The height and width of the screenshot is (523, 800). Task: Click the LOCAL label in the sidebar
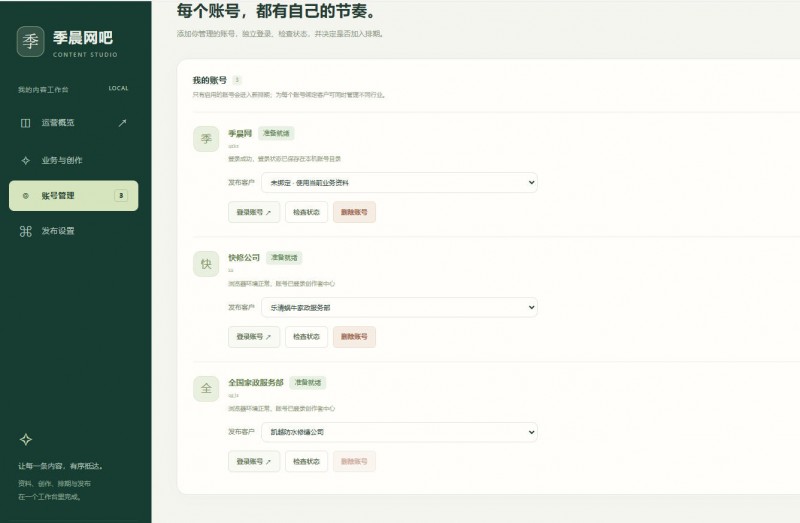(x=118, y=88)
